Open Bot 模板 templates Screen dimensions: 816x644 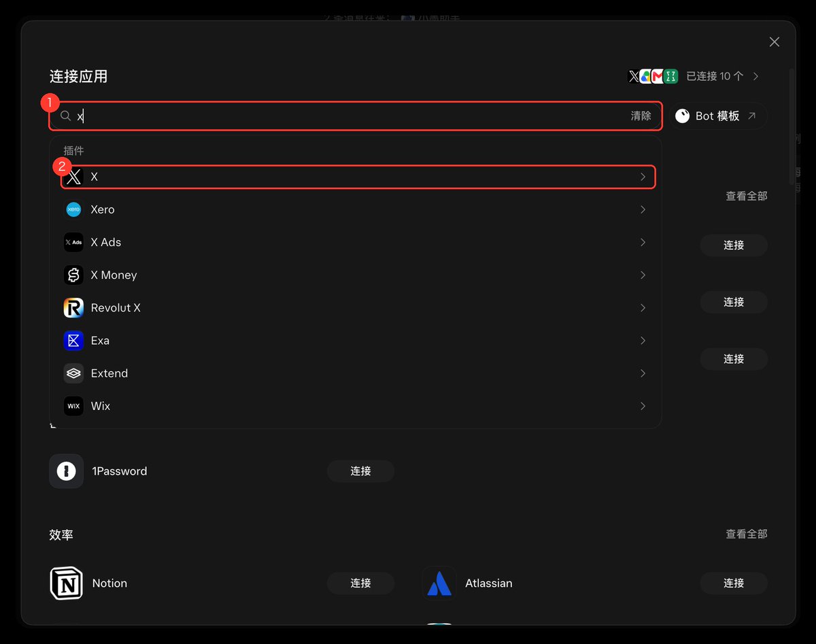[718, 116]
